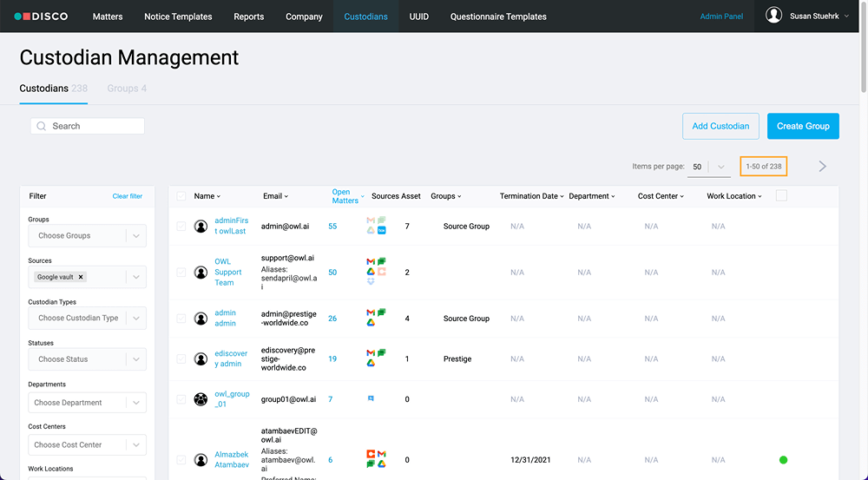Click the Add Custodian button
This screenshot has width=868, height=480.
720,126
